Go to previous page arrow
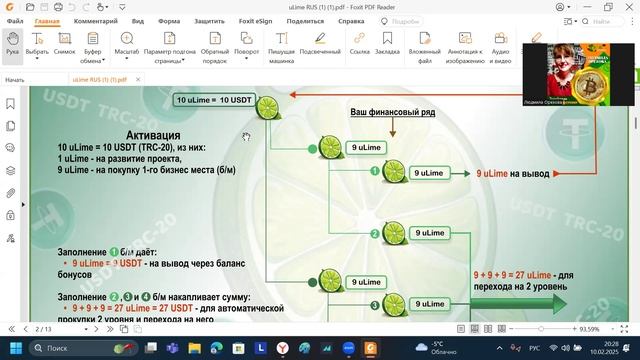Screen dimensions: 640x360 pos(25,329)
